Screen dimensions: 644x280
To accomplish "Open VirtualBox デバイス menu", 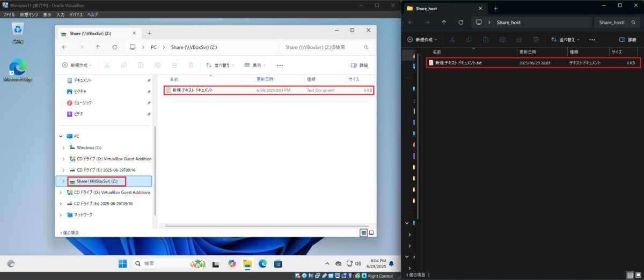I will click(x=76, y=14).
